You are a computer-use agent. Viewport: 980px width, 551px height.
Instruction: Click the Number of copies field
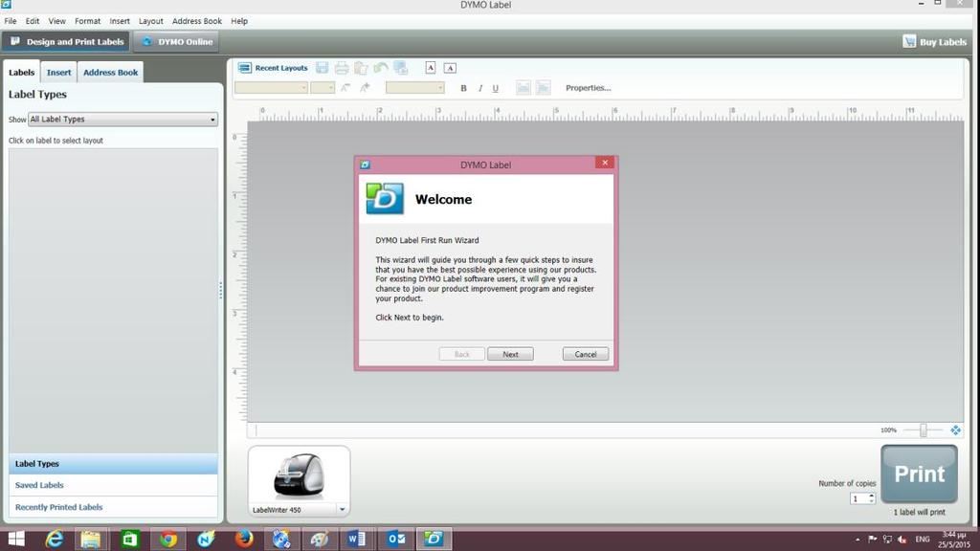point(858,497)
